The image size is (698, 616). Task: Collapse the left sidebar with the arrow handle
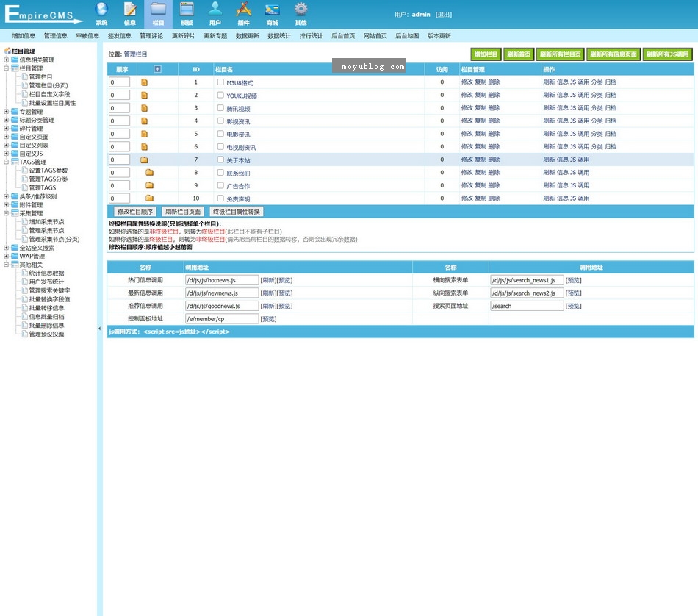(x=99, y=329)
